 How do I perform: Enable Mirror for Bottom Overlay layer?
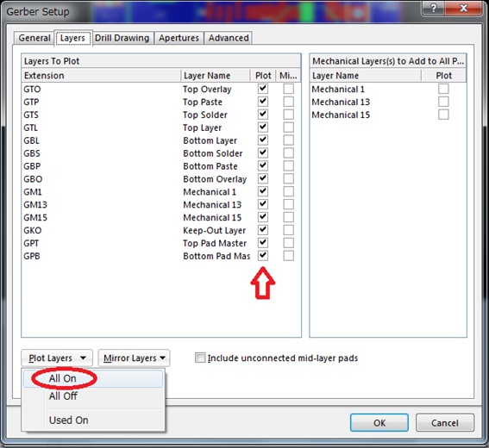[288, 179]
